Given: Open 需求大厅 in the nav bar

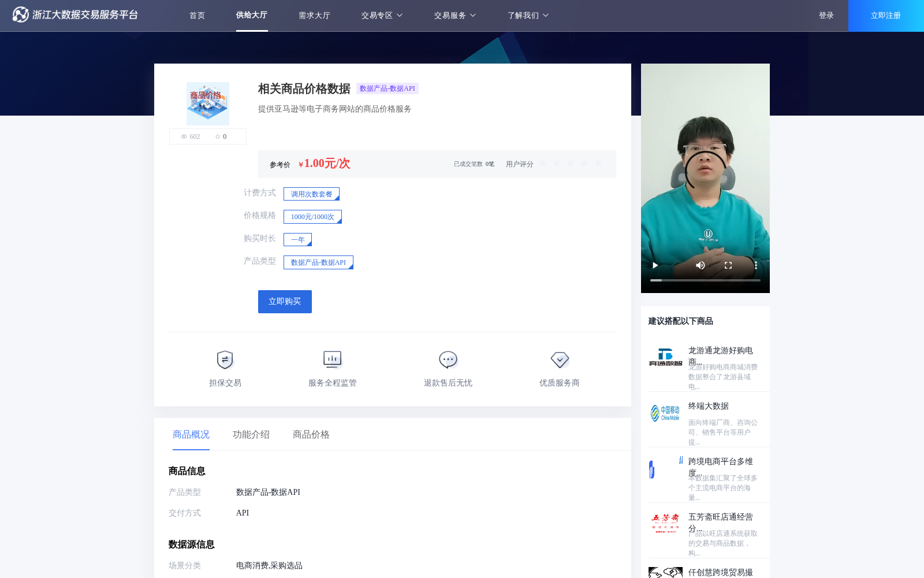Looking at the screenshot, I should tap(314, 16).
